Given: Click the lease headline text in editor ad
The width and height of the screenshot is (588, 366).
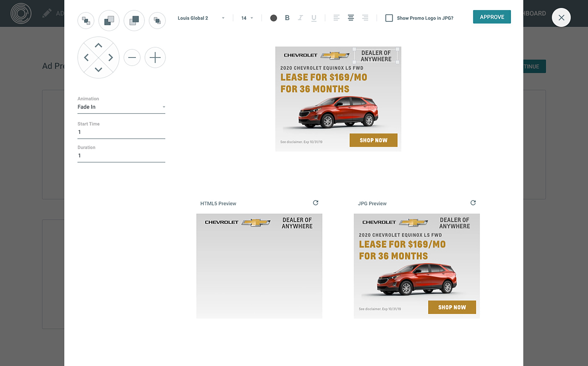Looking at the screenshot, I should [x=324, y=83].
